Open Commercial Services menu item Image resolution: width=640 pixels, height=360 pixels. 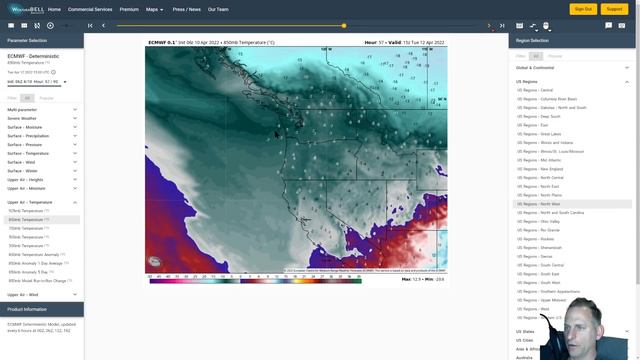click(x=90, y=9)
